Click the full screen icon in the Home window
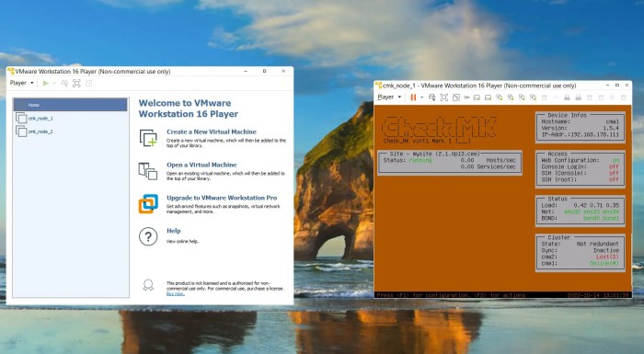Image resolution: width=644 pixels, height=354 pixels. 76,84
